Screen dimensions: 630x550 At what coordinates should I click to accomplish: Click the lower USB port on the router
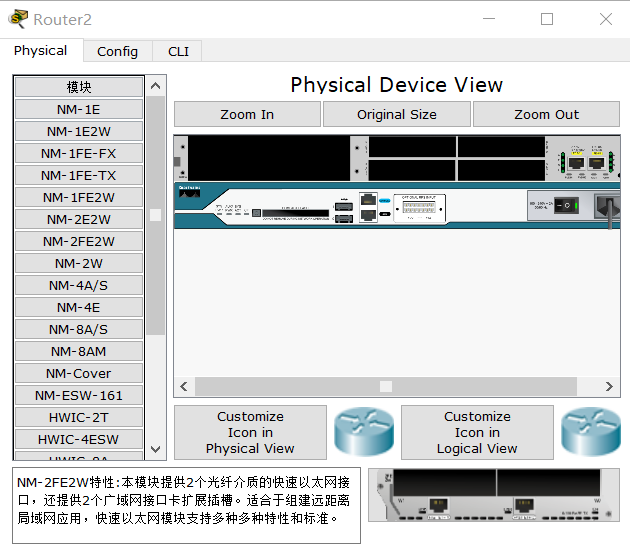click(344, 219)
